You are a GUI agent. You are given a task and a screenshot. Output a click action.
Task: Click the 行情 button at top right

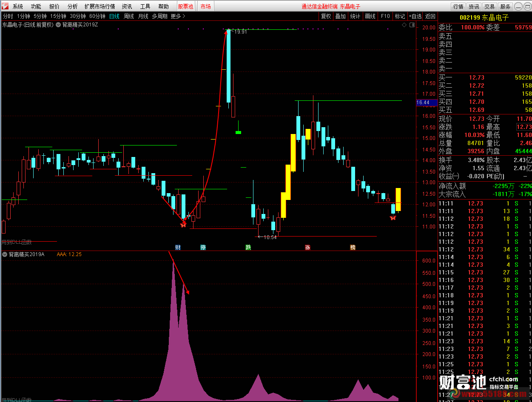458,6
